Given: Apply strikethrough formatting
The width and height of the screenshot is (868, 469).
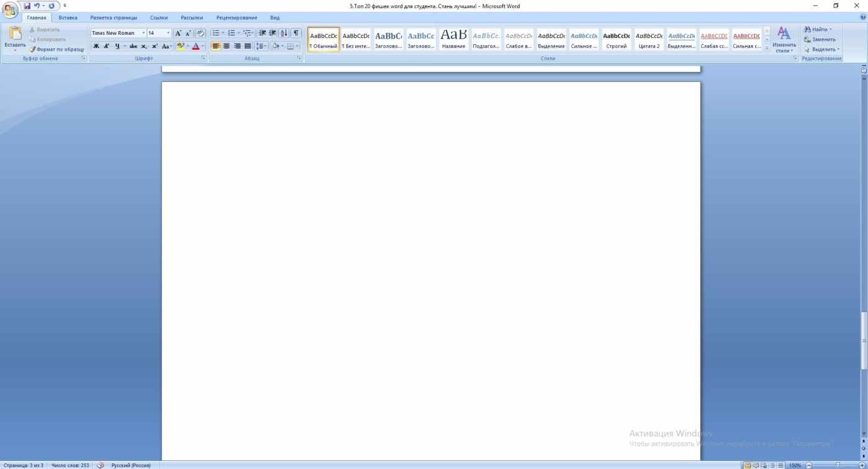Looking at the screenshot, I should point(133,46).
